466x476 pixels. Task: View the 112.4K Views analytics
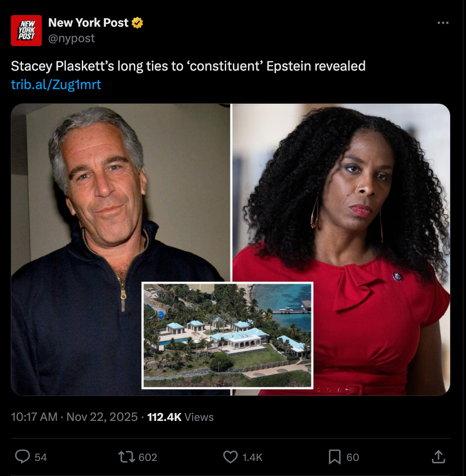click(x=180, y=417)
